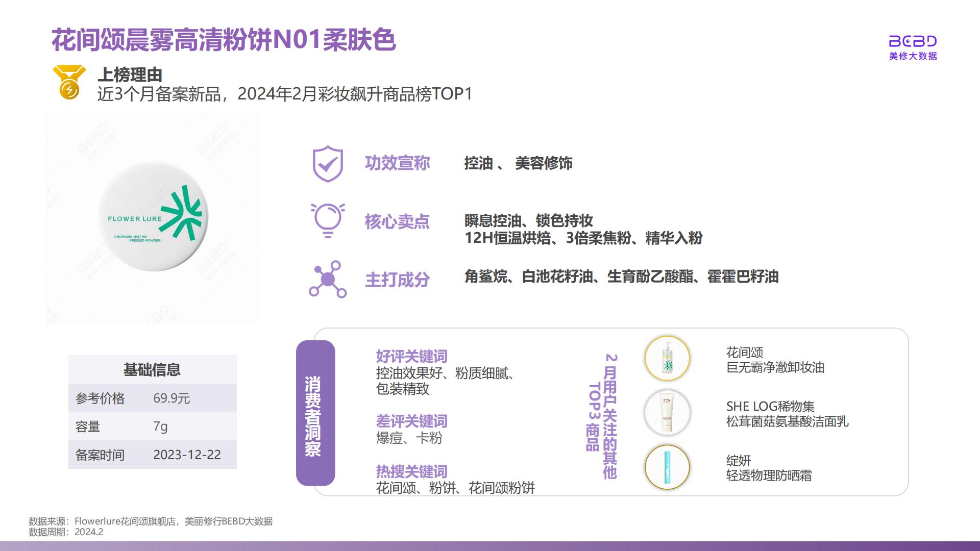Image resolution: width=980 pixels, height=551 pixels.
Task: Click the capacity value 7g
Action: (x=160, y=427)
